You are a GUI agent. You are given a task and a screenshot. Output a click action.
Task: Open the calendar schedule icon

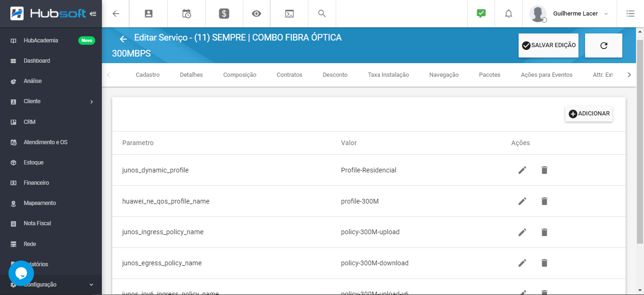187,14
